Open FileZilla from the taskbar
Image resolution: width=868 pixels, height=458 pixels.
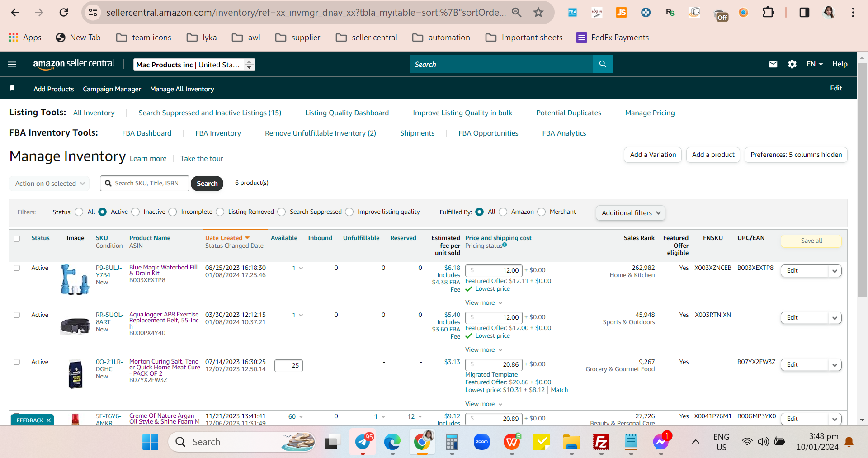(601, 442)
